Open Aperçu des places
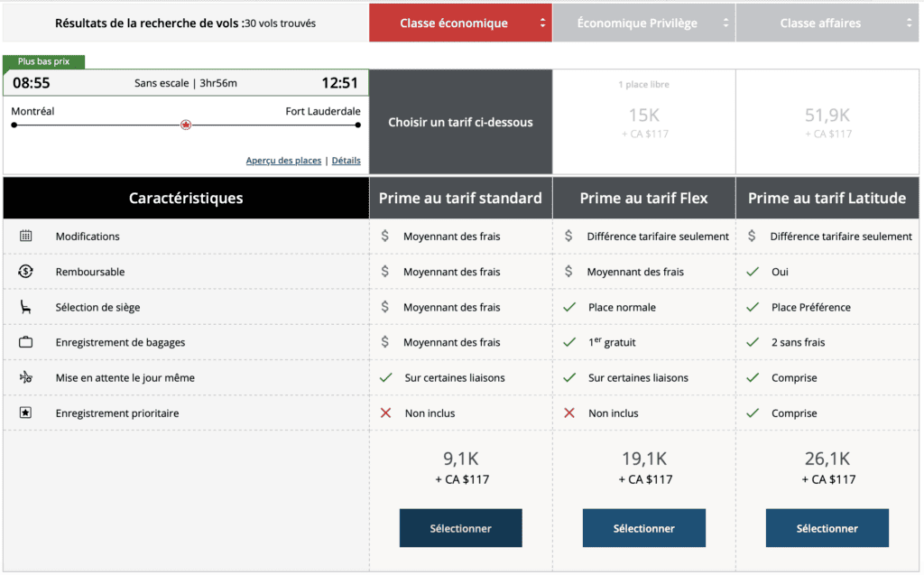 [283, 160]
